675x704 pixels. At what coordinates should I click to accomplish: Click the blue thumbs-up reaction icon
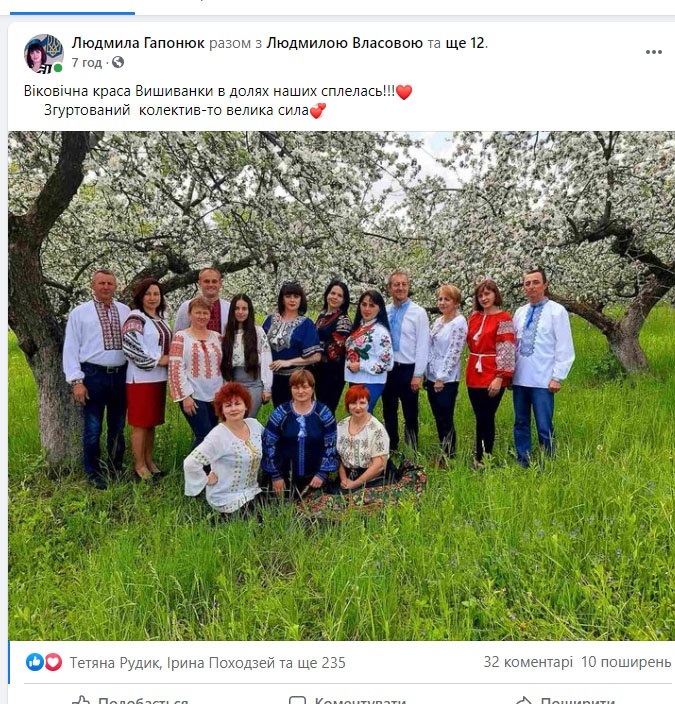coord(35,662)
